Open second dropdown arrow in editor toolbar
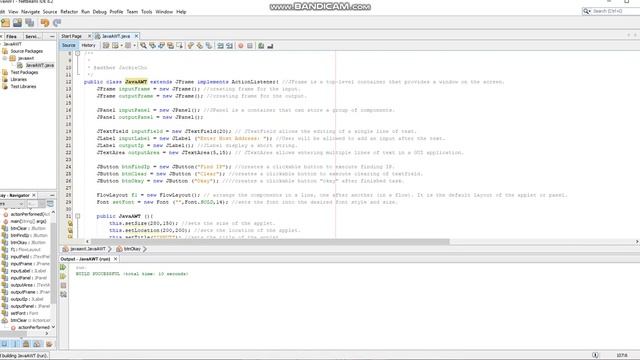Image resolution: width=640 pixels, height=360 pixels. tap(134, 46)
